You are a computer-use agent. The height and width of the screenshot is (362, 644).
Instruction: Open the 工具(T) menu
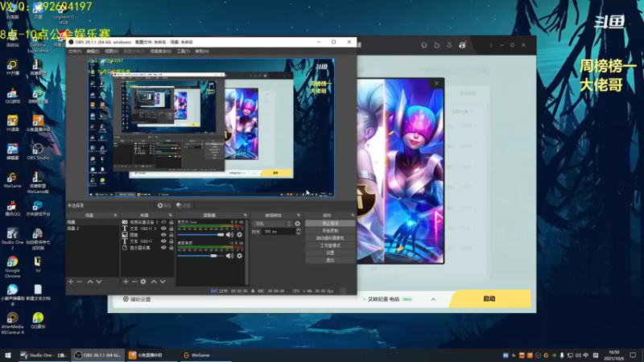[184, 51]
